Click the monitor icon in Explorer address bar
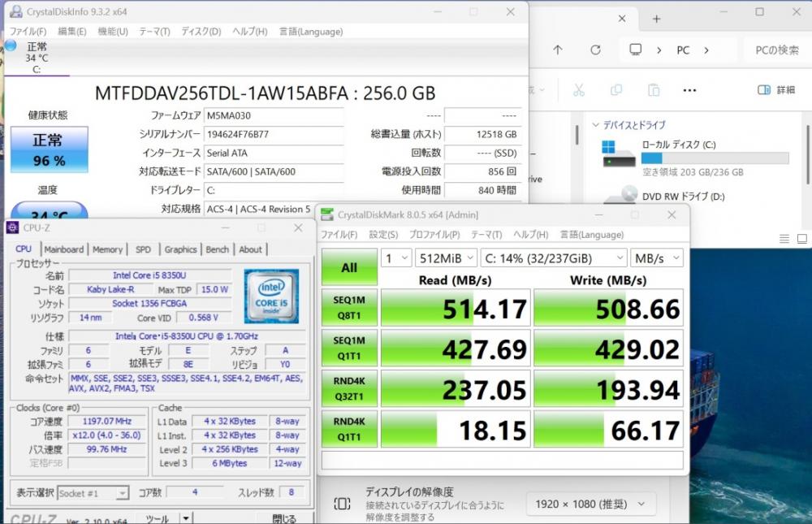The width and height of the screenshot is (812, 524). (x=636, y=50)
